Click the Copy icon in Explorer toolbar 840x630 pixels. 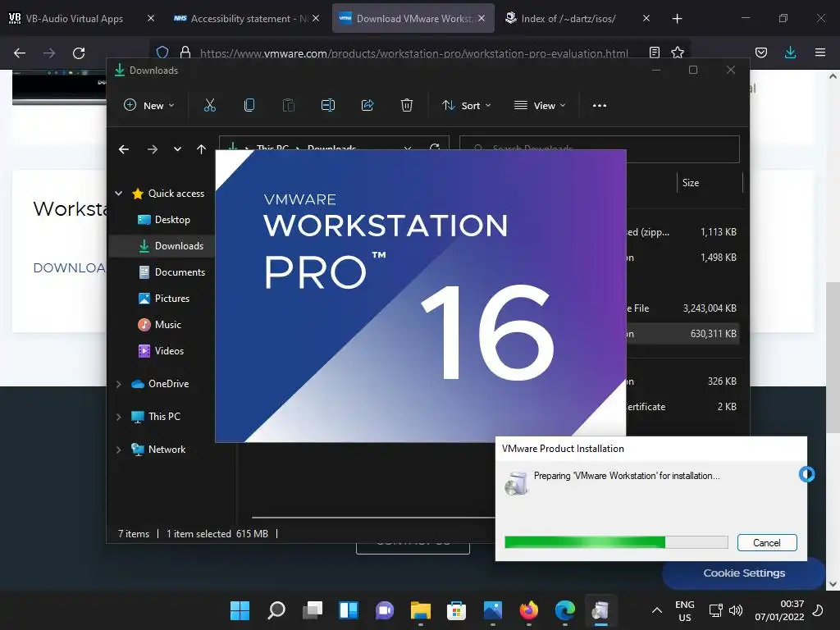[x=249, y=106]
